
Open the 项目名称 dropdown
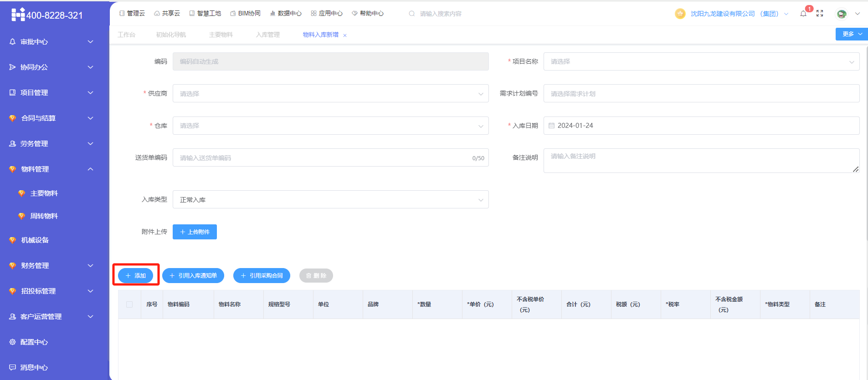(x=701, y=61)
